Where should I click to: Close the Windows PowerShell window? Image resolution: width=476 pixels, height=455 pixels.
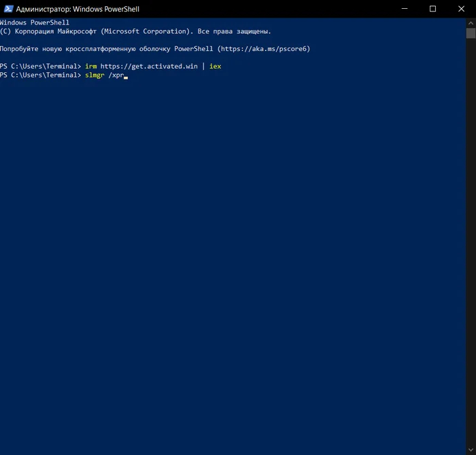coord(463,9)
